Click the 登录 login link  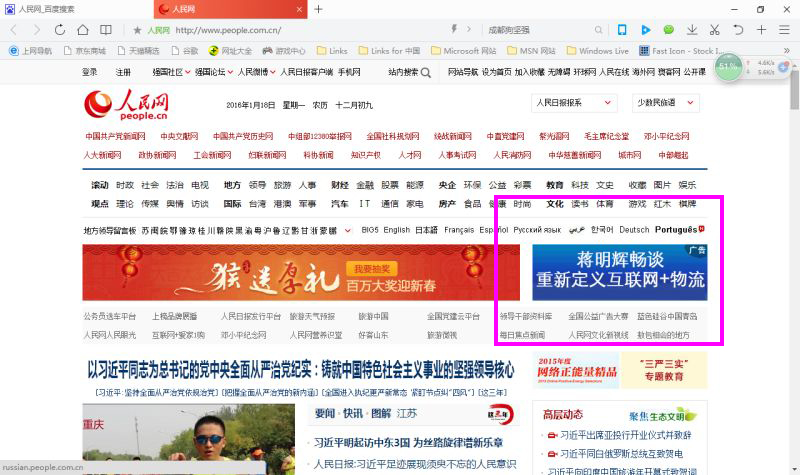tap(89, 72)
